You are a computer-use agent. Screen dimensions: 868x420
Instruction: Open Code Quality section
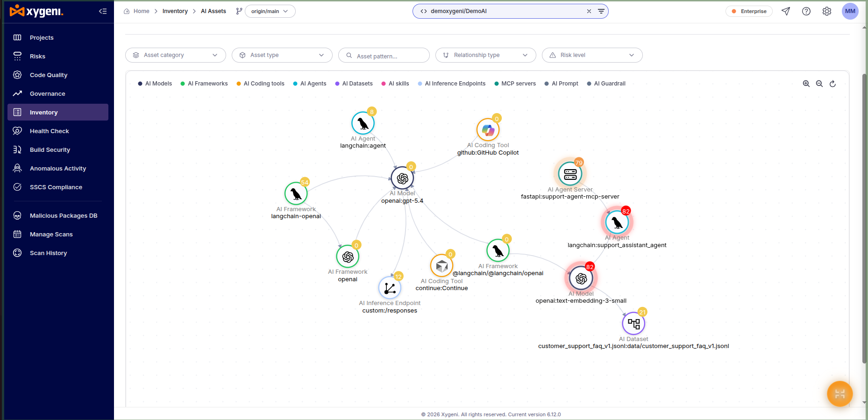click(x=58, y=75)
